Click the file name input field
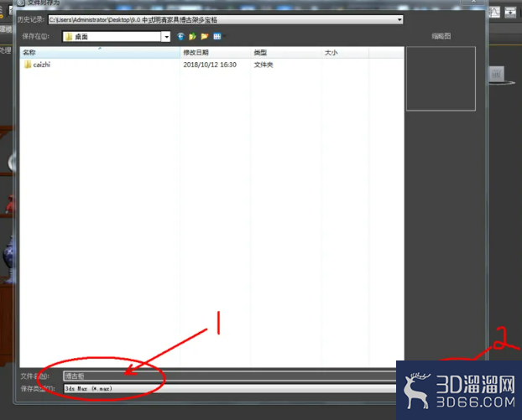 click(x=230, y=376)
